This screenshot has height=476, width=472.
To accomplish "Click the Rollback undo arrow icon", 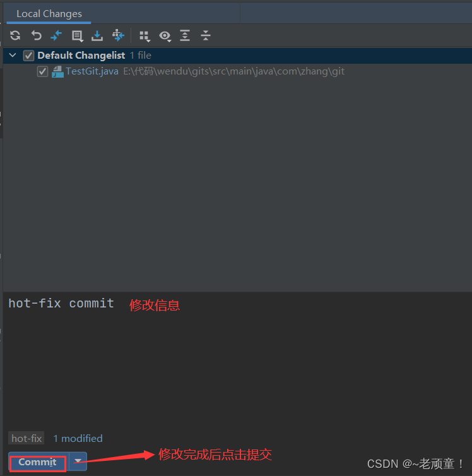I will tap(37, 35).
